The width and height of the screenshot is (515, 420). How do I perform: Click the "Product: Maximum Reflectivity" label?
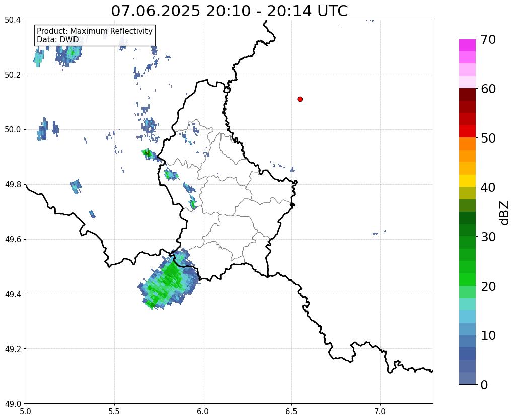coord(95,31)
